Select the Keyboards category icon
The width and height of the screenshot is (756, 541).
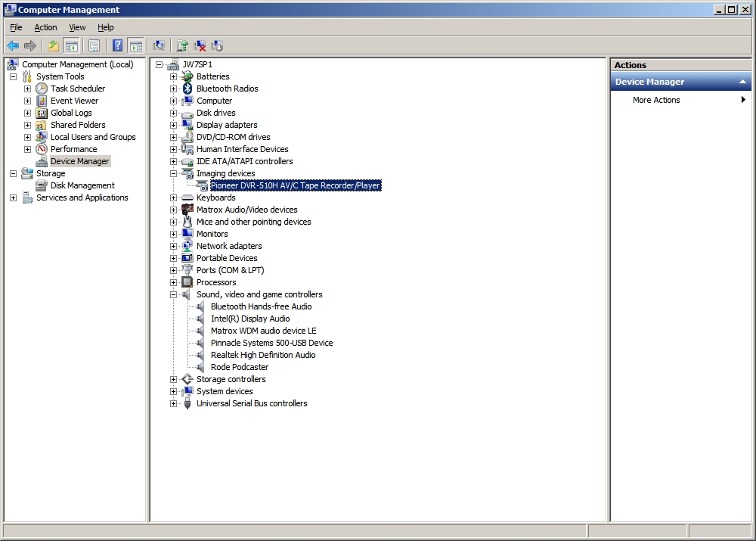point(187,197)
